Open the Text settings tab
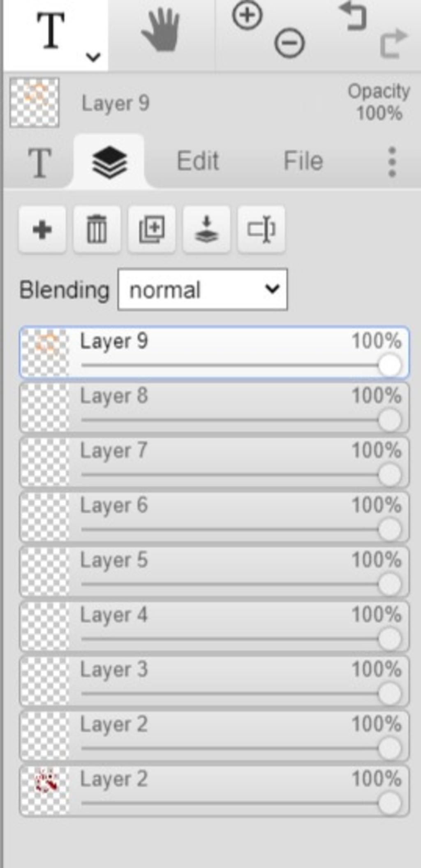Image resolution: width=421 pixels, height=868 pixels. coord(39,163)
